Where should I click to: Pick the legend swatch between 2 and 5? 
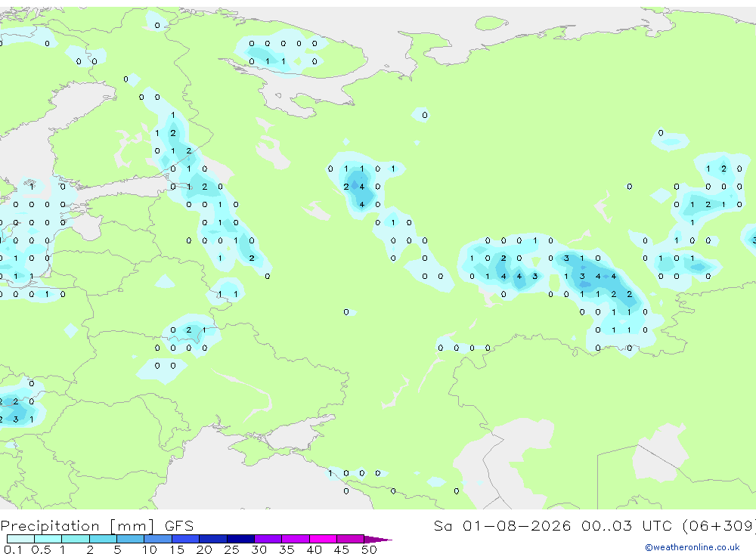103,539
